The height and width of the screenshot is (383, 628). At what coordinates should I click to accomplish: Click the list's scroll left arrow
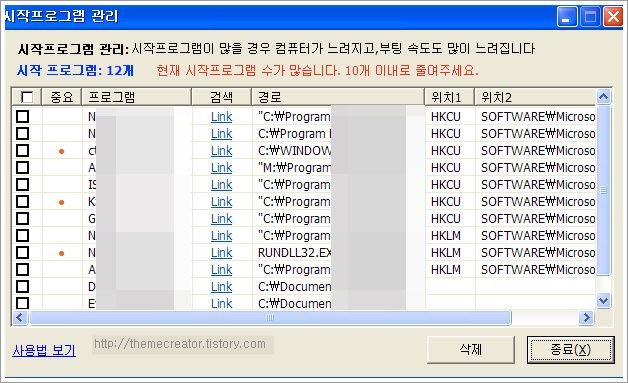[x=20, y=318]
